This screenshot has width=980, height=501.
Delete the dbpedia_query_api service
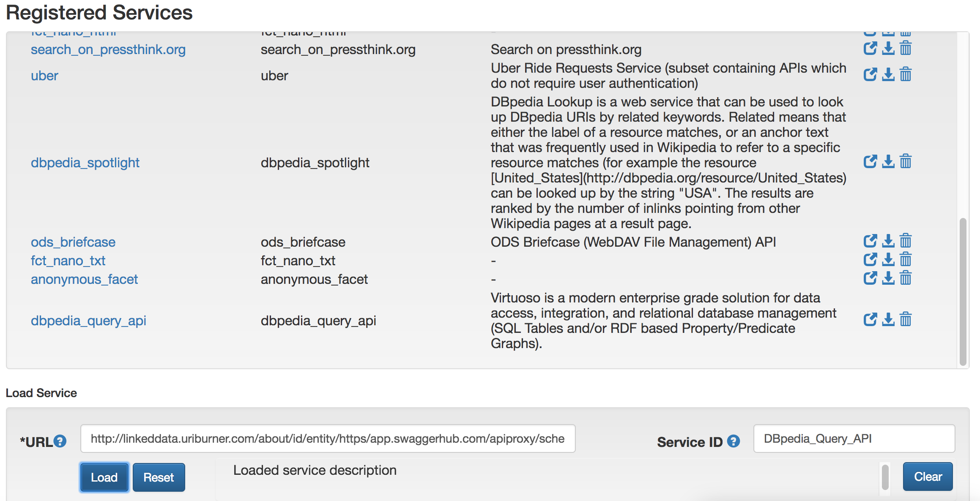[x=906, y=320]
